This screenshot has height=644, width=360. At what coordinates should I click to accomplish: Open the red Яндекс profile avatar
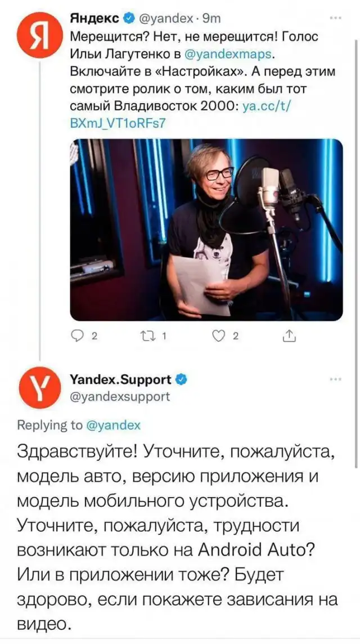[39, 35]
